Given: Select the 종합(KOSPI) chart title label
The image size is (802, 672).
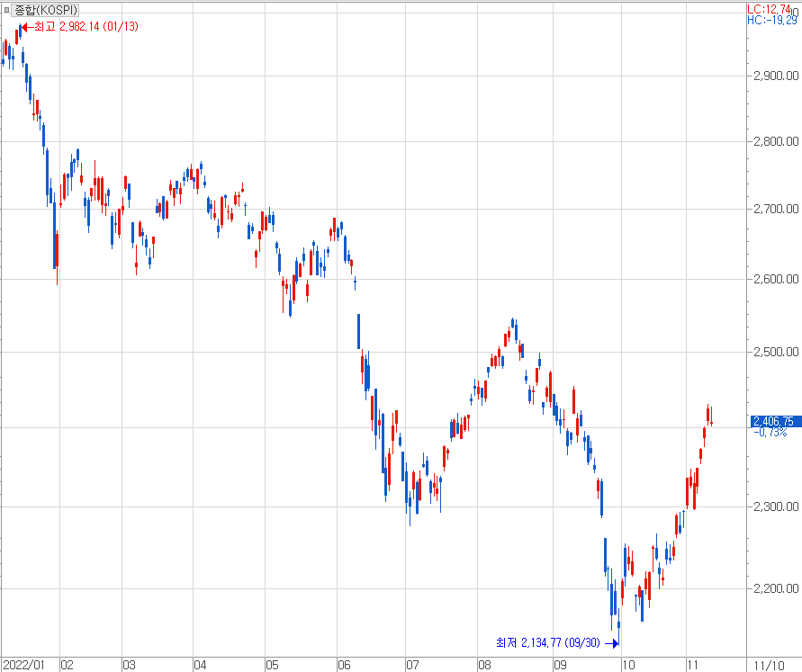Looking at the screenshot, I should (46, 9).
